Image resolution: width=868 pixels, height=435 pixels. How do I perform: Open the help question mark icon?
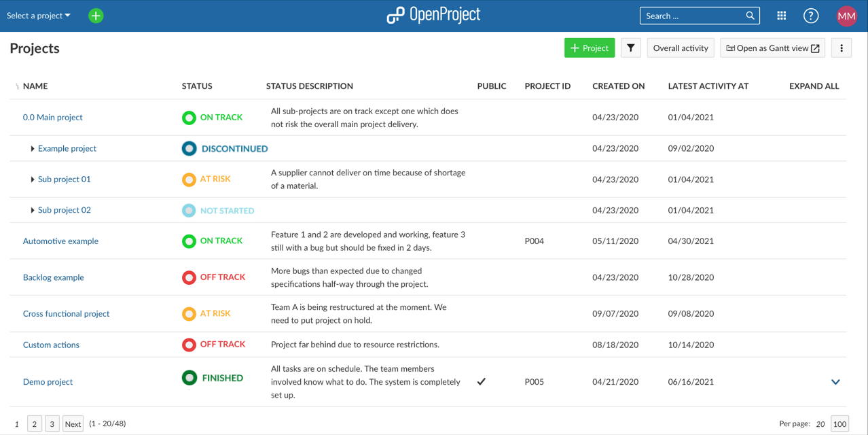(810, 16)
